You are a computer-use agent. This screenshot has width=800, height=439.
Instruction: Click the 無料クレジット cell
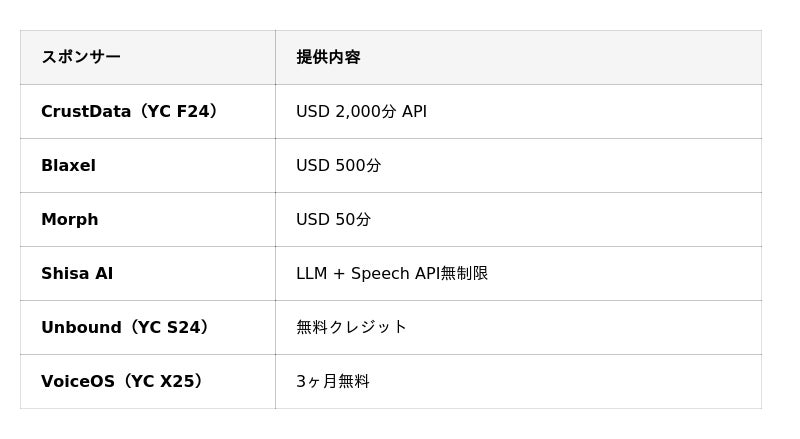click(x=352, y=328)
